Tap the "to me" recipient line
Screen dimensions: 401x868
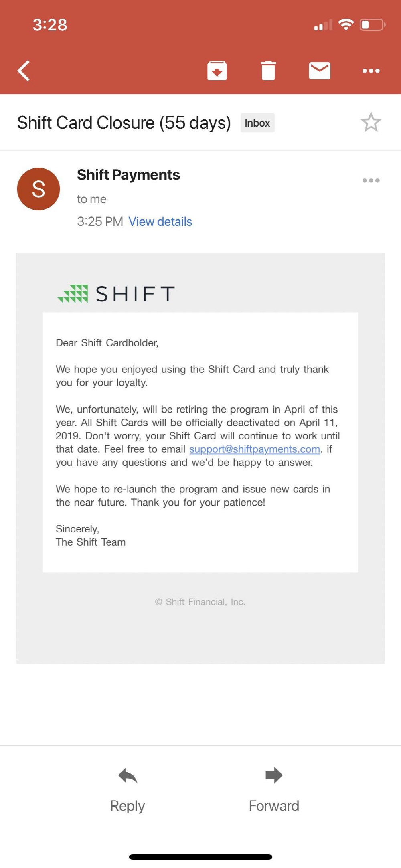pyautogui.click(x=92, y=199)
